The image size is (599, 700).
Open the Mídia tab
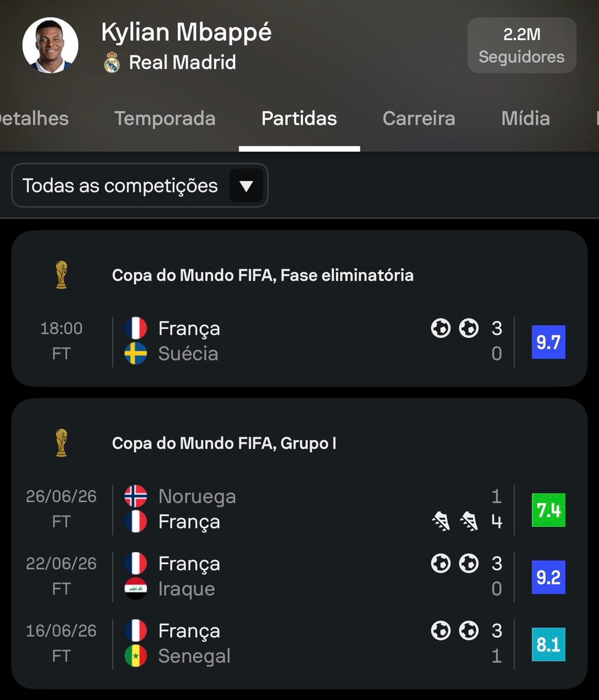[526, 118]
